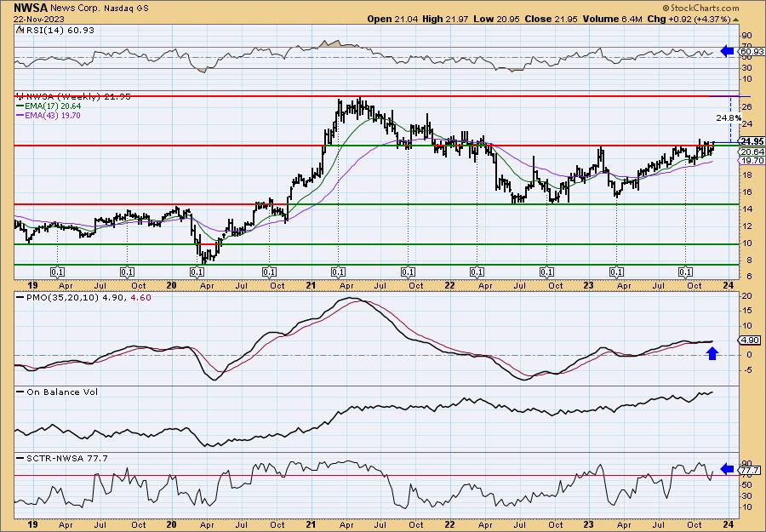The height and width of the screenshot is (532, 766).
Task: Click the Volume value 6.4M
Action: click(x=632, y=19)
